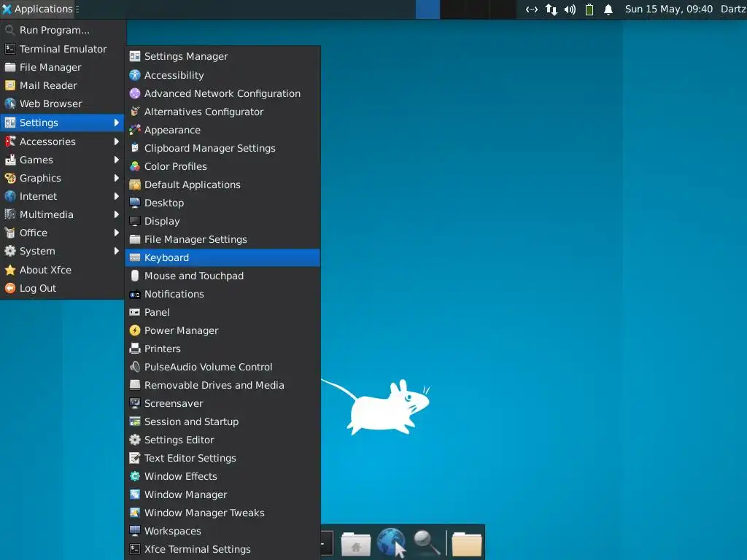Click the Display monitor icon
The width and height of the screenshot is (747, 560).
coord(135,221)
